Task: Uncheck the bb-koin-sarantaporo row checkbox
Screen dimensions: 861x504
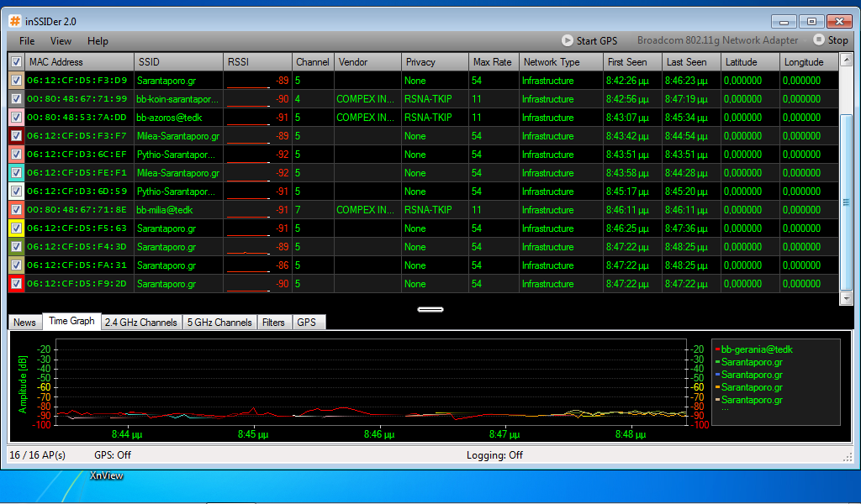Action: coord(16,99)
